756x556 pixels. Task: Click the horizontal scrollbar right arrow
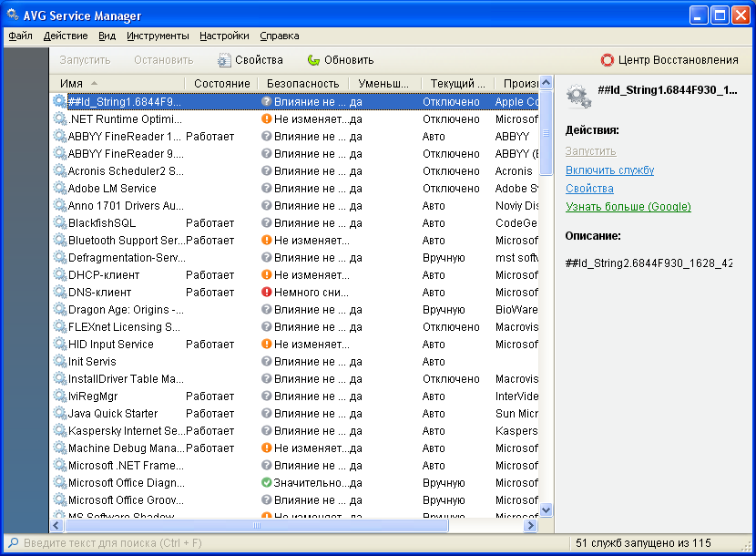point(531,526)
